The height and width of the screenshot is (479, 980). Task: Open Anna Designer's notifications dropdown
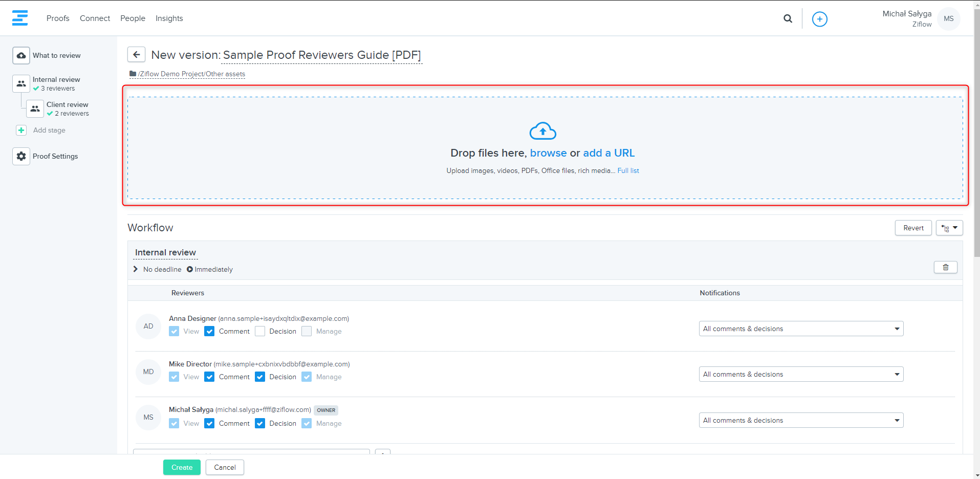click(x=801, y=329)
